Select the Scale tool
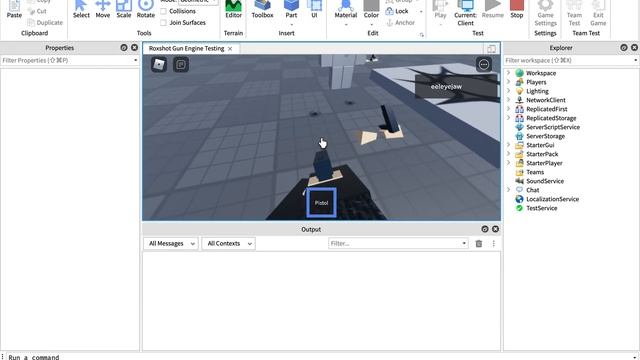Viewport: 640px width, 360px height. (x=124, y=9)
